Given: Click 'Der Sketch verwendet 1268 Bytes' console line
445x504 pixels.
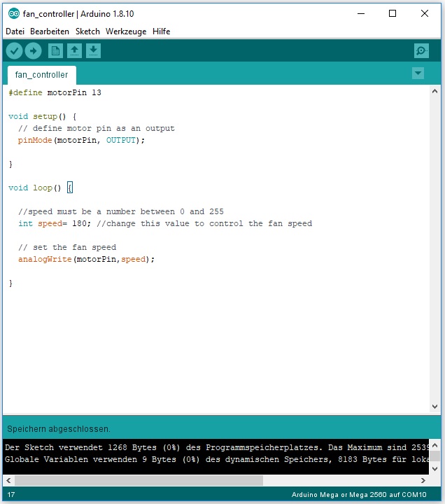Looking at the screenshot, I should point(217,447).
